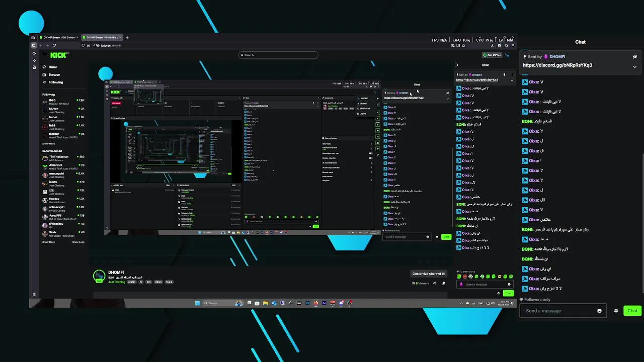
Task: Go back in the browser
Action: pos(41,46)
